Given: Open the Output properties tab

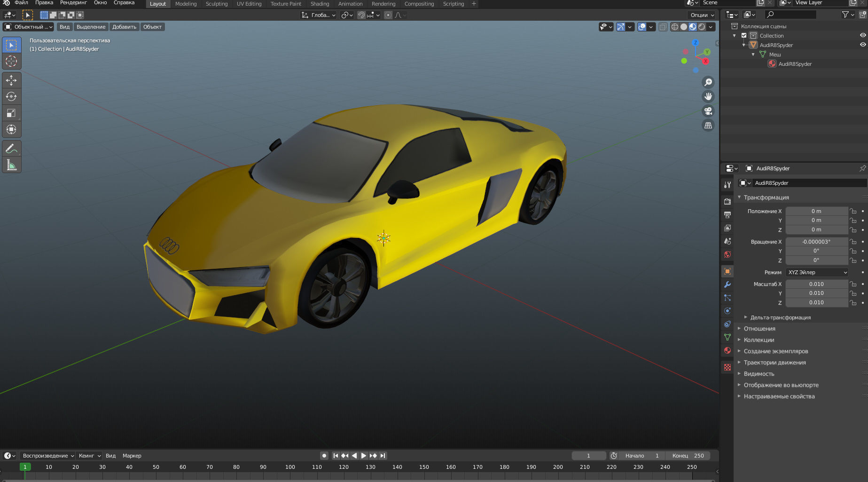Looking at the screenshot, I should (x=727, y=214).
